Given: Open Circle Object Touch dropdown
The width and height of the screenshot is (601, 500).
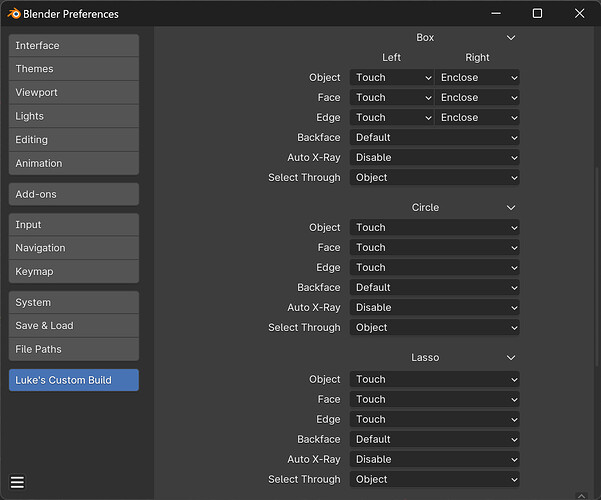Looking at the screenshot, I should [435, 227].
